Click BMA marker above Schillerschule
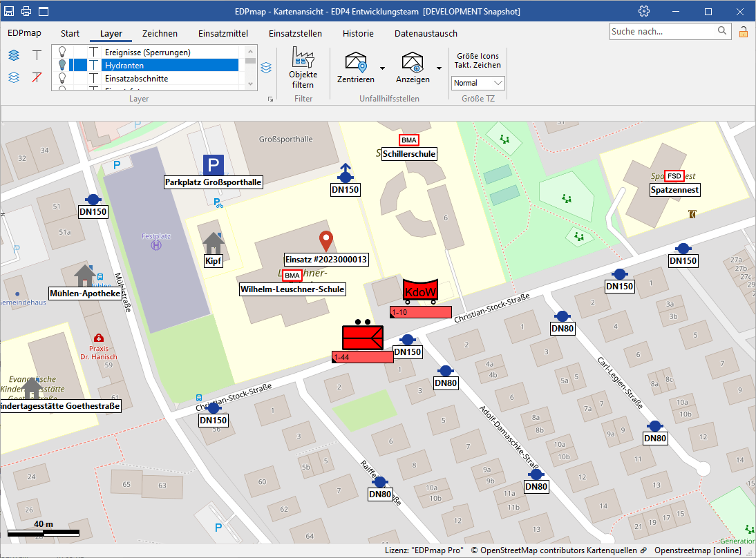Image resolution: width=756 pixels, height=558 pixels. click(x=409, y=139)
